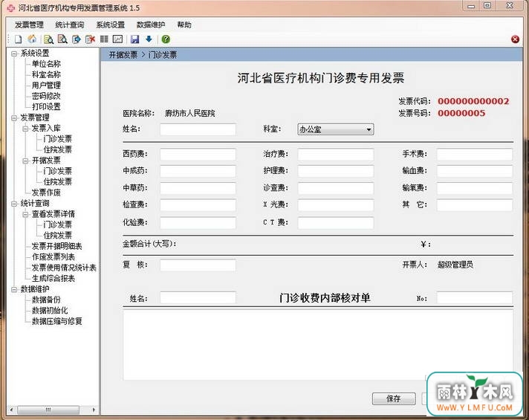The image size is (529, 420).
Task: Select 数据压缩与修复 in the tree
Action: click(x=56, y=321)
